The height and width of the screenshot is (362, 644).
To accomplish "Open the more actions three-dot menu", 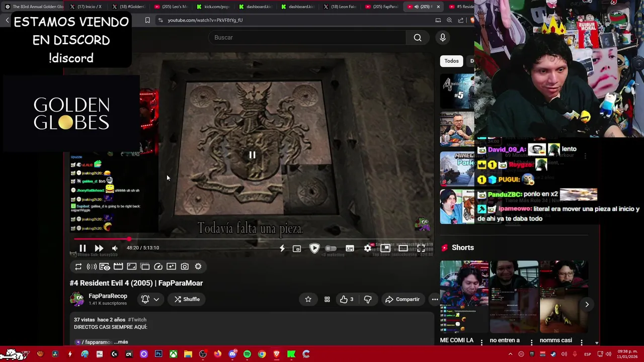I will [x=435, y=299].
